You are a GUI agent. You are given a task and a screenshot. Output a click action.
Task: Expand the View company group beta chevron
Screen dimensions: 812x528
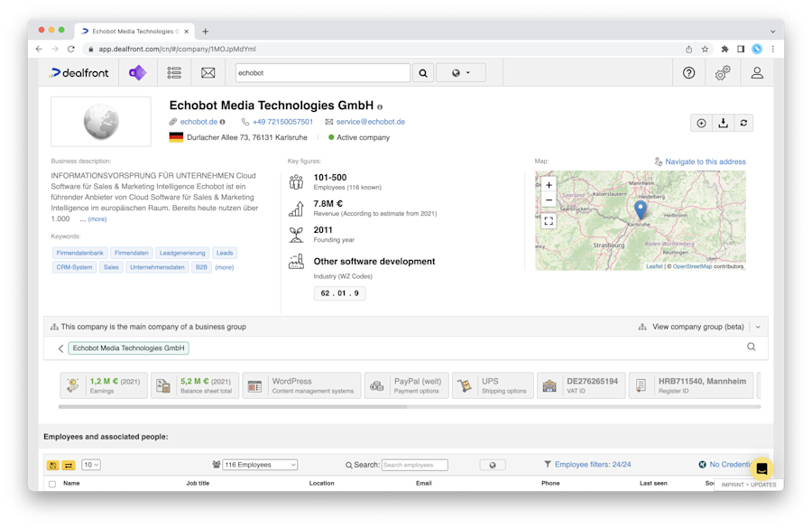coord(758,327)
